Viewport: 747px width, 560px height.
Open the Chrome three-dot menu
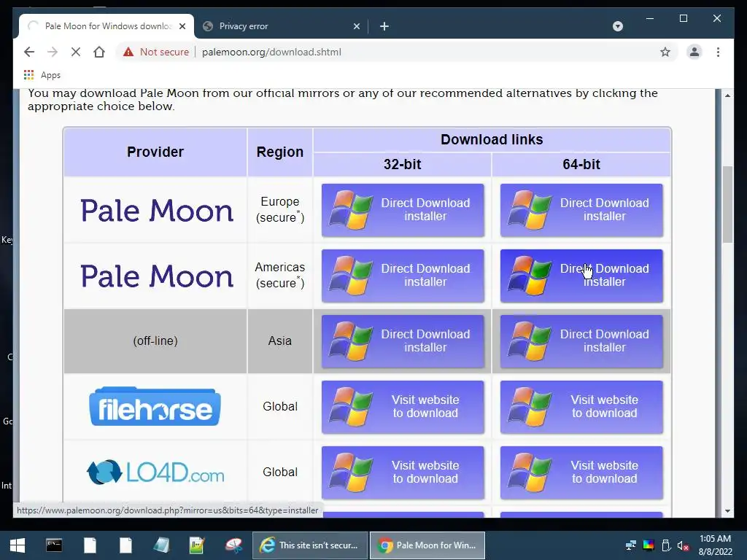[718, 52]
